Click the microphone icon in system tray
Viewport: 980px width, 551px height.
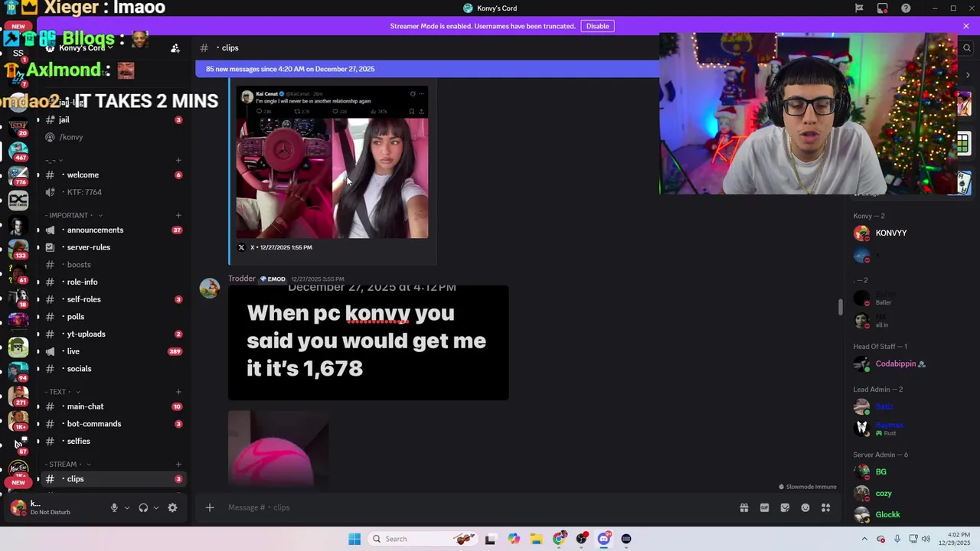pos(897,539)
